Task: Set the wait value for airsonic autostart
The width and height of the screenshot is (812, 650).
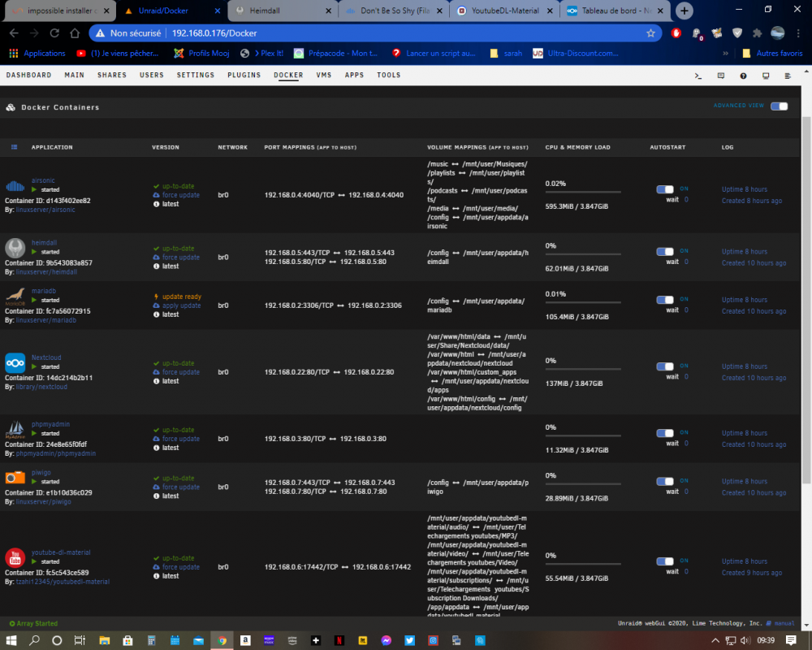Action: point(686,200)
